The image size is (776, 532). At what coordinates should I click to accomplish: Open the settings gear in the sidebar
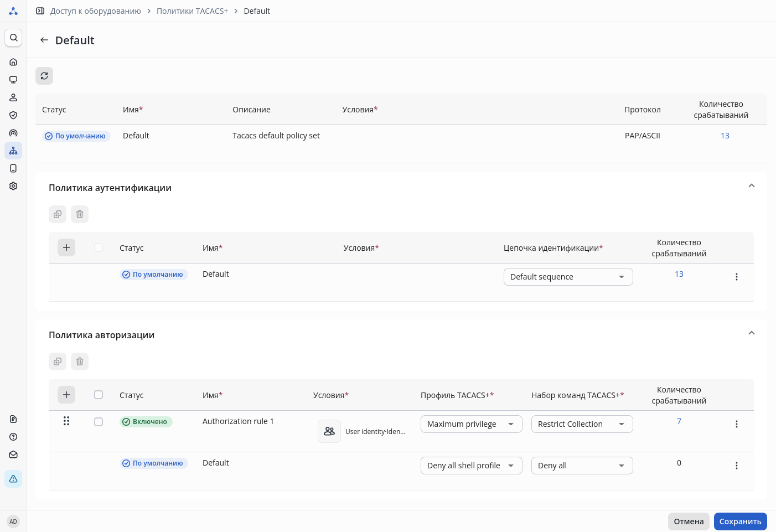[13, 186]
